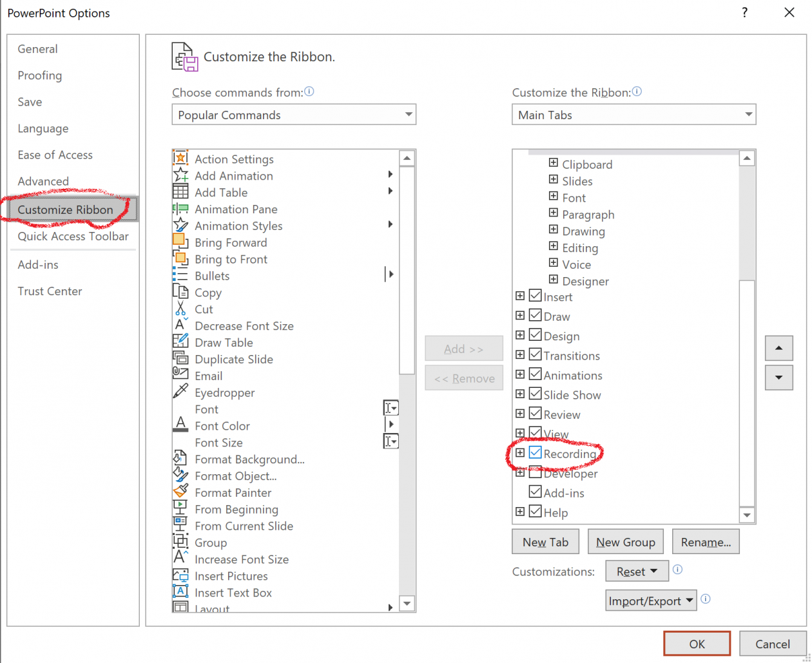Click the Rename... button

point(706,542)
